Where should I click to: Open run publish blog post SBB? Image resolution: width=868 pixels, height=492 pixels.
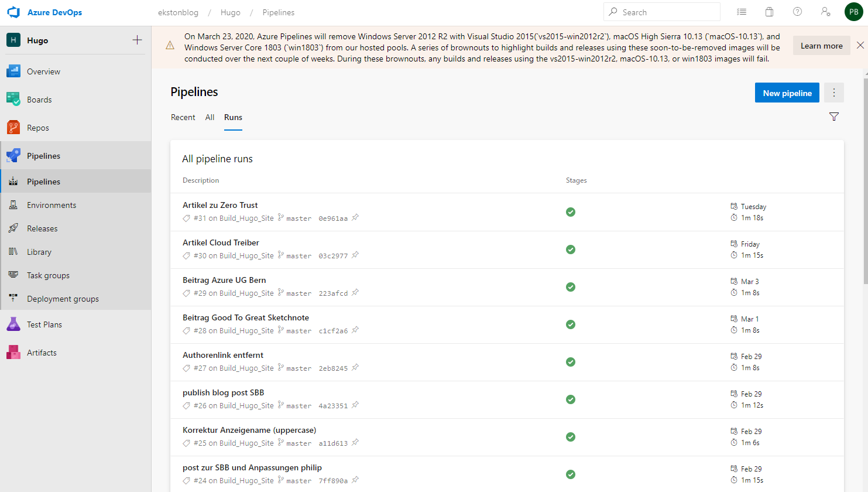(x=223, y=392)
